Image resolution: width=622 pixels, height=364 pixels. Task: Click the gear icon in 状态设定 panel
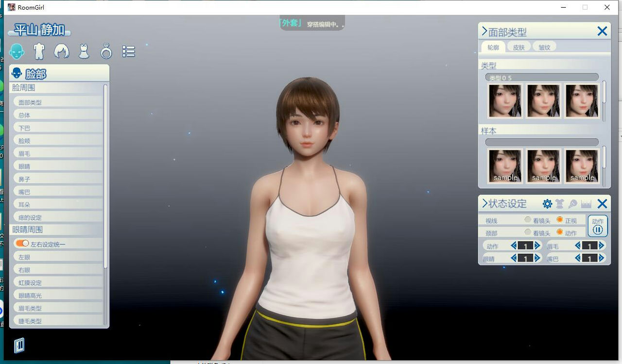coord(547,203)
